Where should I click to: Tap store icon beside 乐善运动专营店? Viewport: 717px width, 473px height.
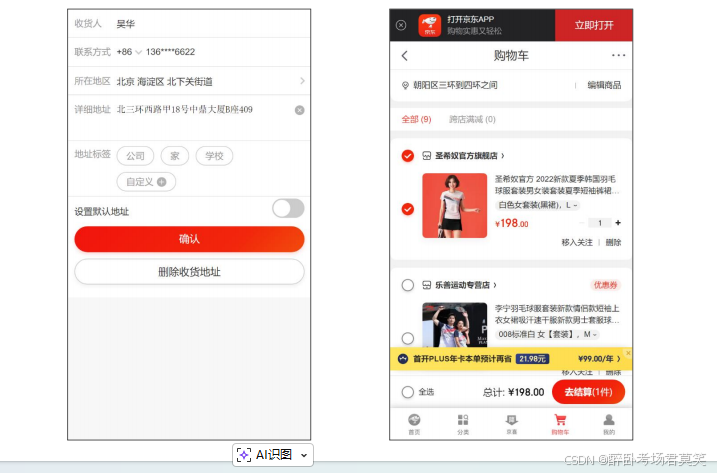(x=426, y=285)
